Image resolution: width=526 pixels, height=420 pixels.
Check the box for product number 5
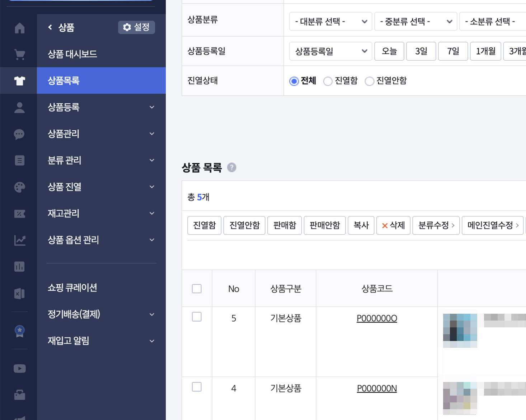pos(197,317)
